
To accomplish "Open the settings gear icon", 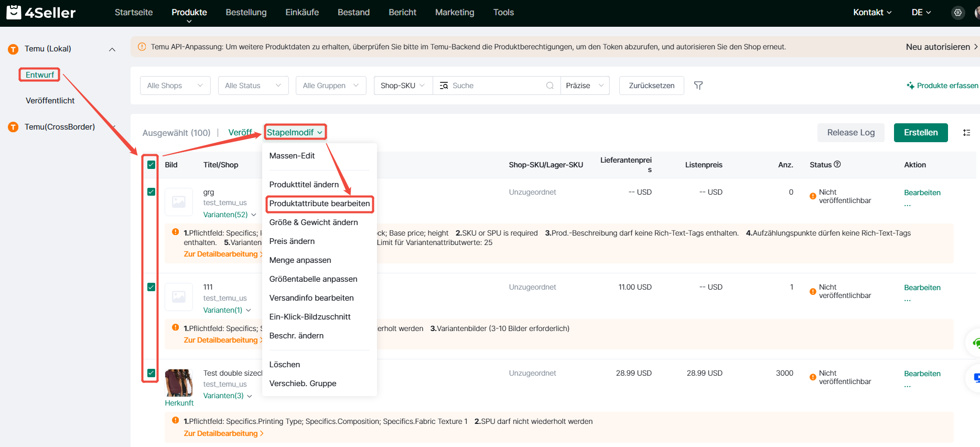I will [x=958, y=13].
